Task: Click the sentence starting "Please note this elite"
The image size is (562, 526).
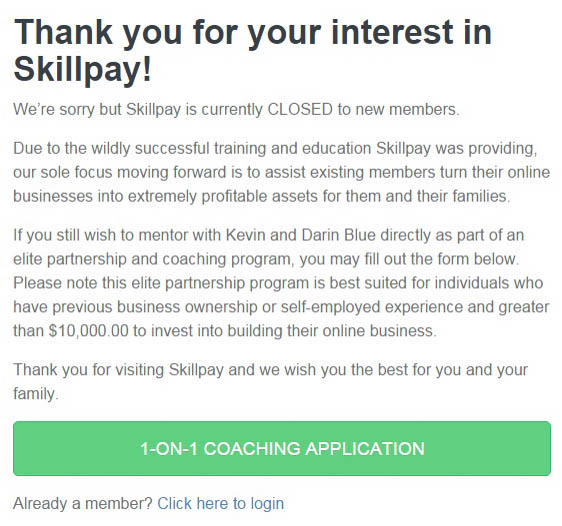Action: coord(281,307)
